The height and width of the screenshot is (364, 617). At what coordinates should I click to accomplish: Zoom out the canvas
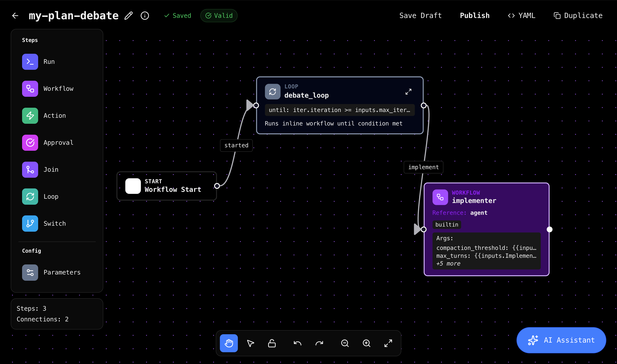(345, 343)
